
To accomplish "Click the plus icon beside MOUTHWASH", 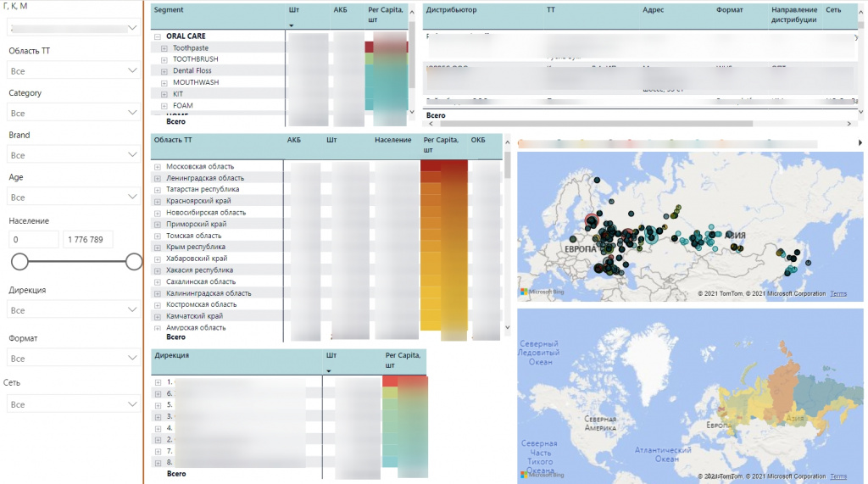I will pos(164,83).
